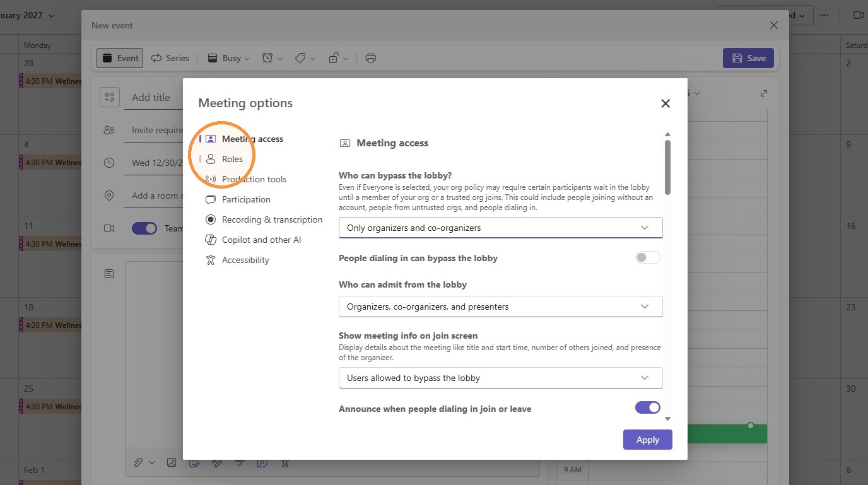The width and height of the screenshot is (868, 485).
Task: Click the description notes icon
Action: click(x=109, y=274)
